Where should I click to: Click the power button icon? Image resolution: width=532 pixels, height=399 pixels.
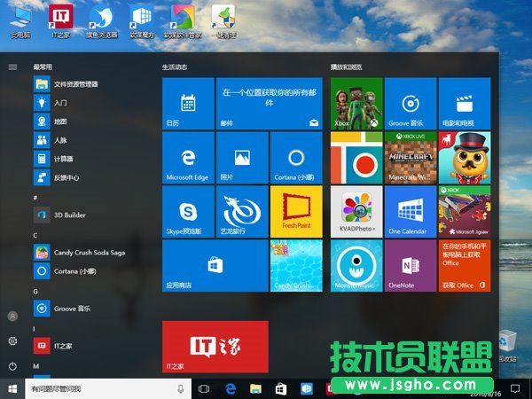[x=12, y=366]
